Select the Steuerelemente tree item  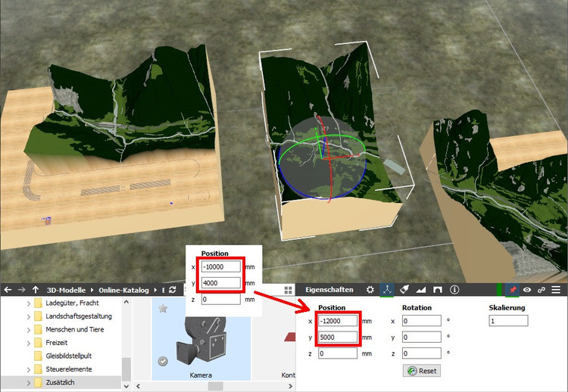(x=68, y=369)
